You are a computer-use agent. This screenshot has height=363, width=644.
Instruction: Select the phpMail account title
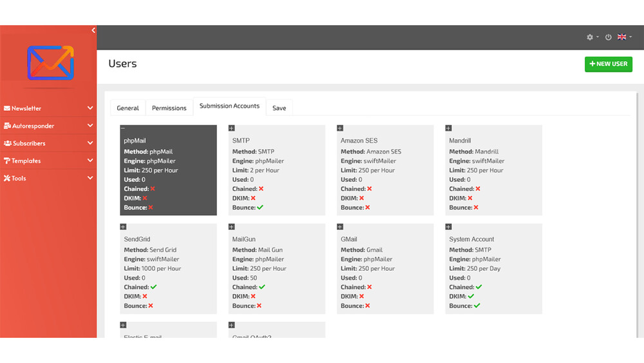(x=135, y=141)
